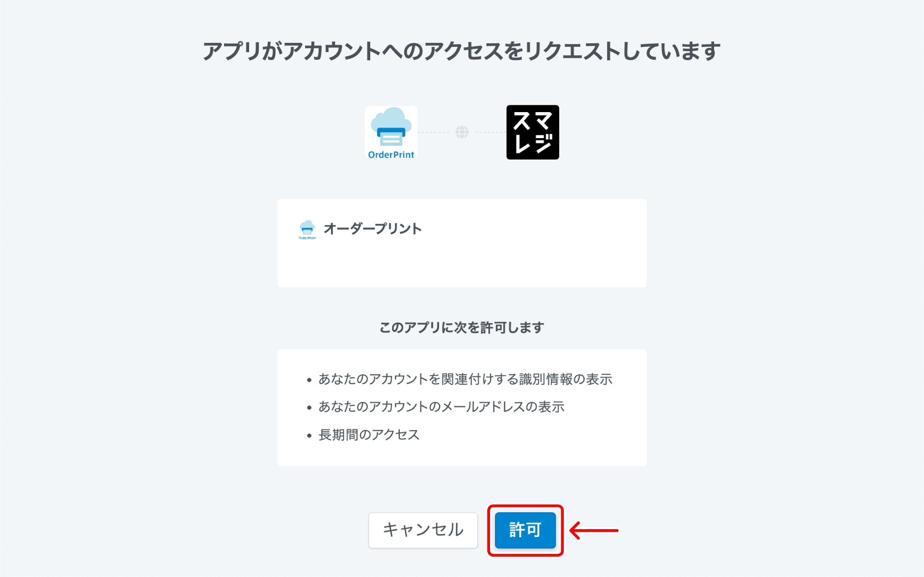Click the red arrow pointing at 許可
This screenshot has height=577, width=924.
tap(594, 531)
